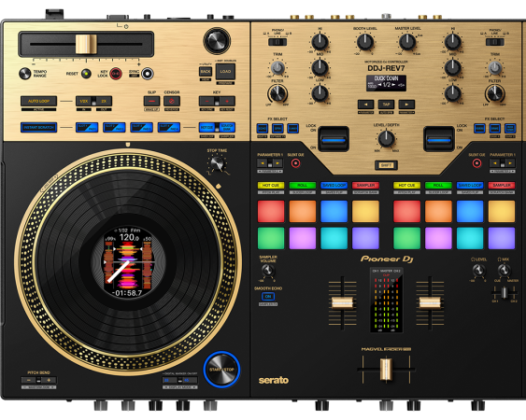The image size is (526, 420).
Task: Flip the left effect paddle lever with LOCK ON
Action: pyautogui.click(x=334, y=139)
